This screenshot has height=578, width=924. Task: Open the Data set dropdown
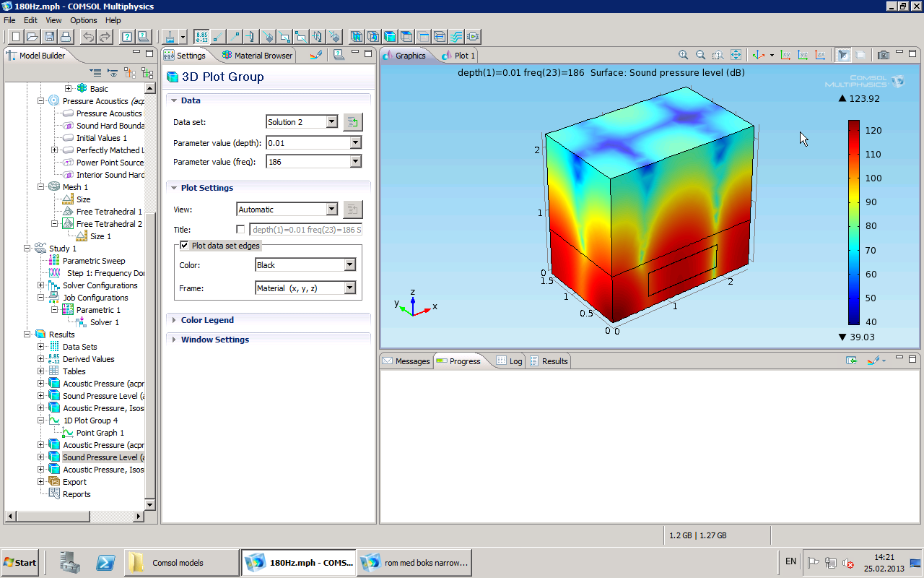coord(331,122)
